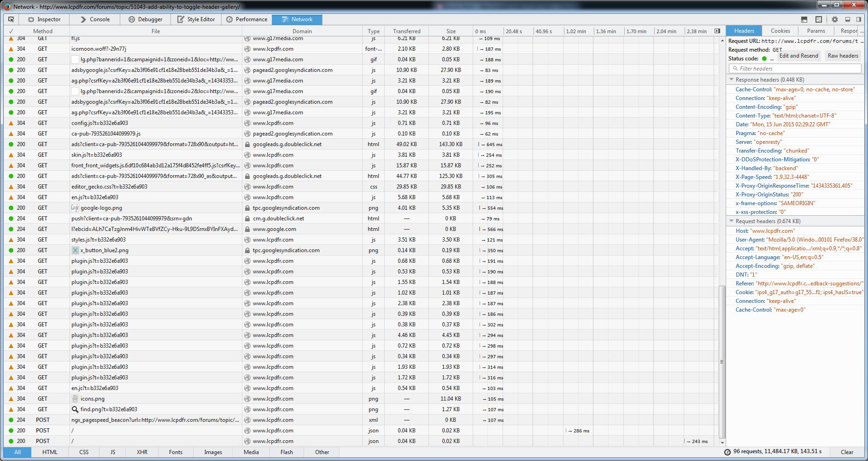Switch to the Inspector tab
Viewport: 868px width, 461px height.
pyautogui.click(x=44, y=19)
